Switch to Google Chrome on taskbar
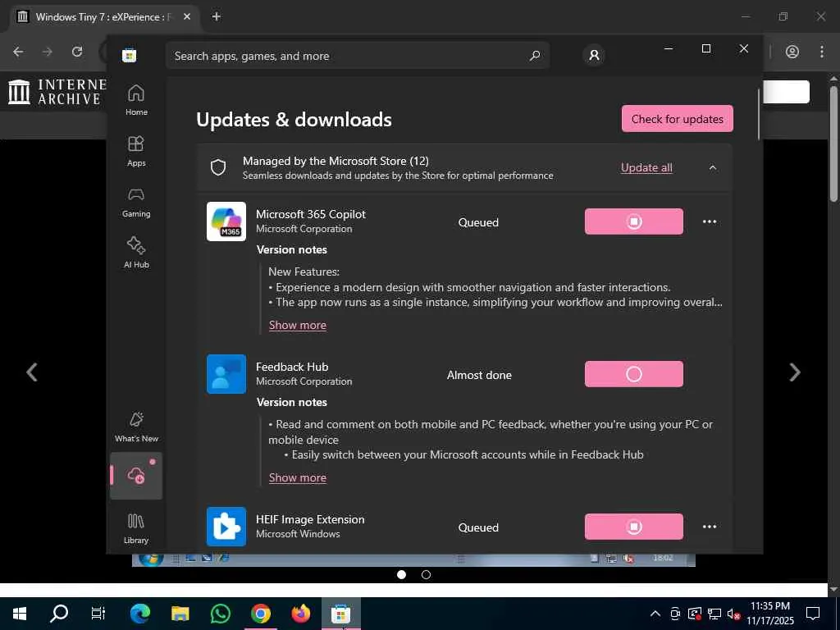The image size is (840, 630). click(260, 614)
